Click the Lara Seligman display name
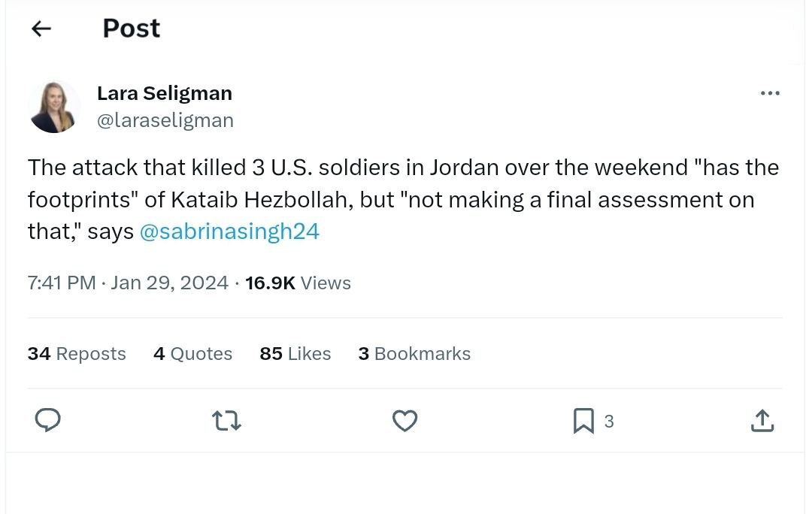Screen dimensions: 812x514 (165, 93)
